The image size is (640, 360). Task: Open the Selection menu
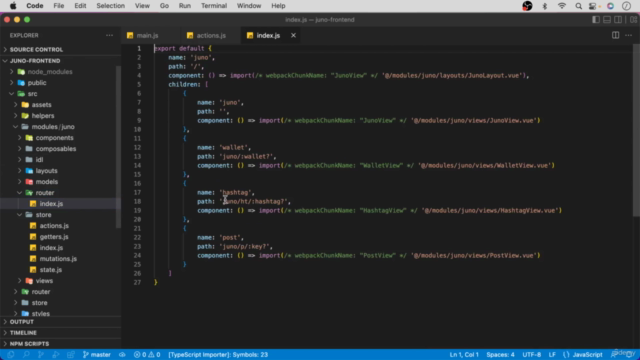111,6
